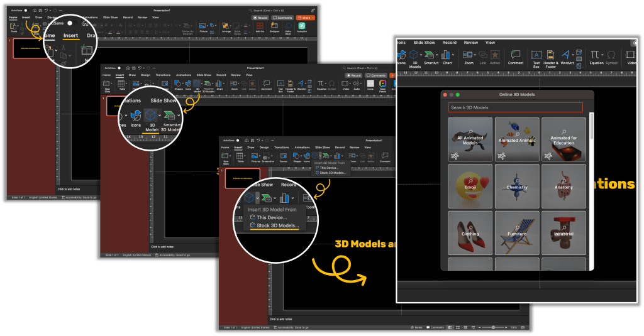Image resolution: width=644 pixels, height=336 pixels.
Task: Click the Icons bird icon in the middle magnified circle
Action: coord(135,115)
